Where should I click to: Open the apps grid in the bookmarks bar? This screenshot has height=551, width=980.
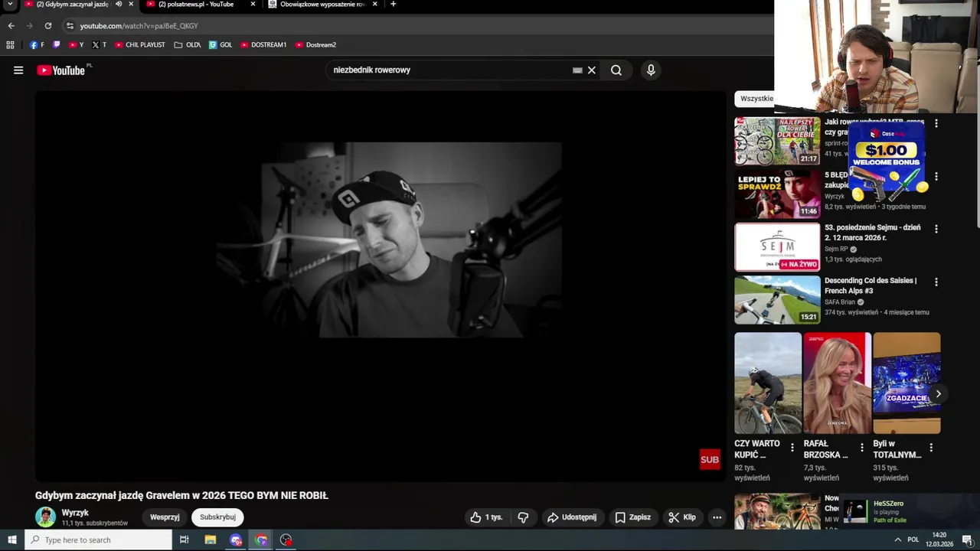click(x=10, y=45)
